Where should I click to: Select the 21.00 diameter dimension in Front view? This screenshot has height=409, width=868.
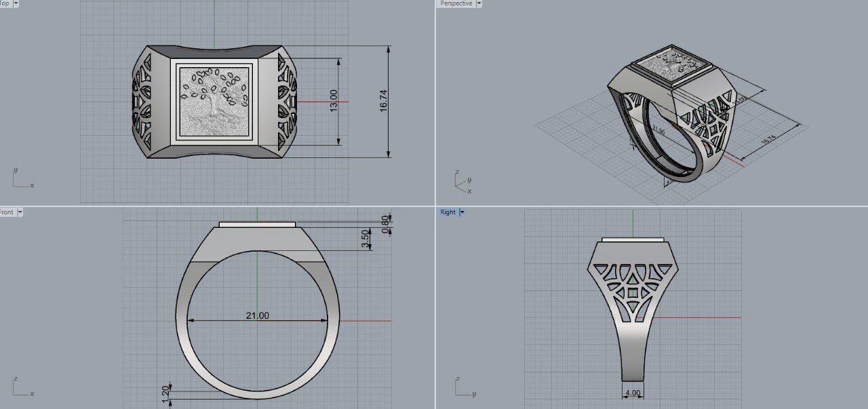click(258, 315)
